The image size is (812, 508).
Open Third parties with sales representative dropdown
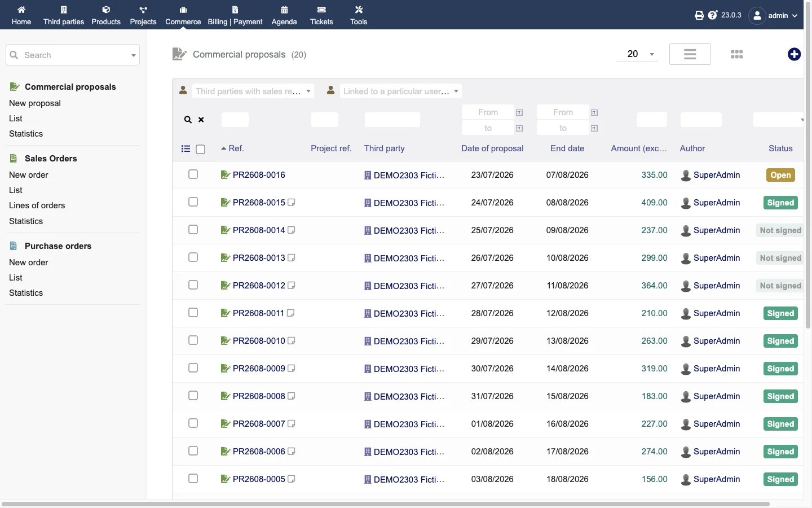coord(253,91)
